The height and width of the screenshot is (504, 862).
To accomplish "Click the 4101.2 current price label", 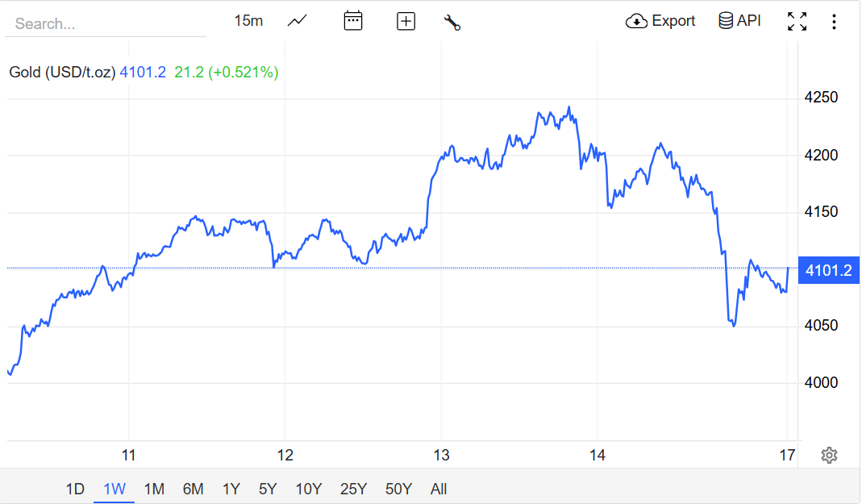I will [829, 270].
